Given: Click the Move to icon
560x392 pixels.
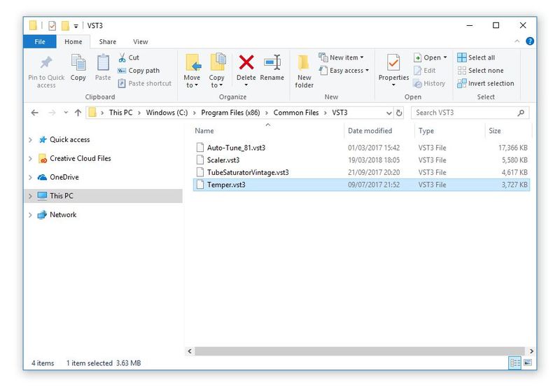Looking at the screenshot, I should tap(192, 64).
